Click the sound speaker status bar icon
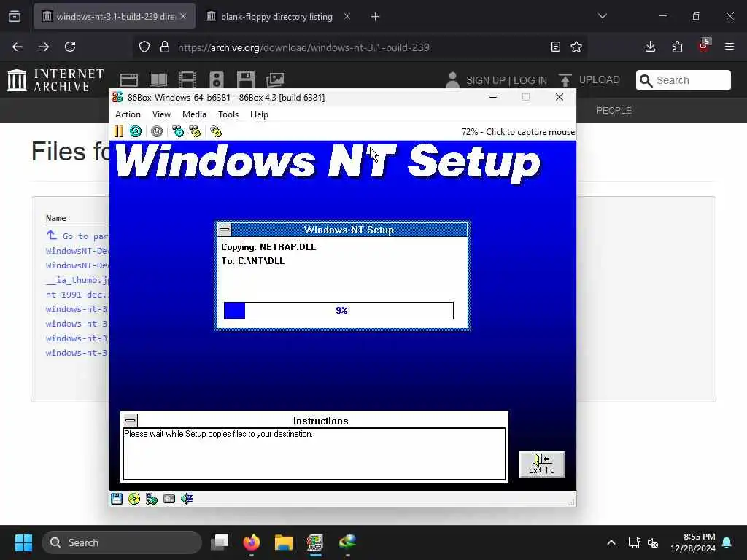The height and width of the screenshot is (560, 747). click(187, 499)
